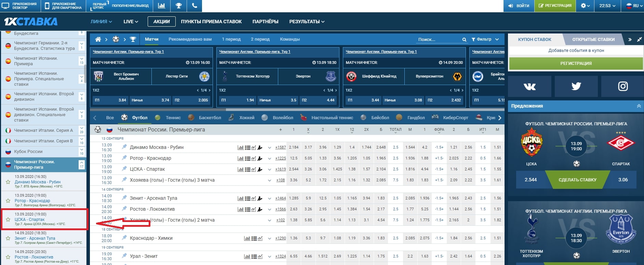Open the RU language selector
Screen dimensions: 644x265
coord(632,6)
